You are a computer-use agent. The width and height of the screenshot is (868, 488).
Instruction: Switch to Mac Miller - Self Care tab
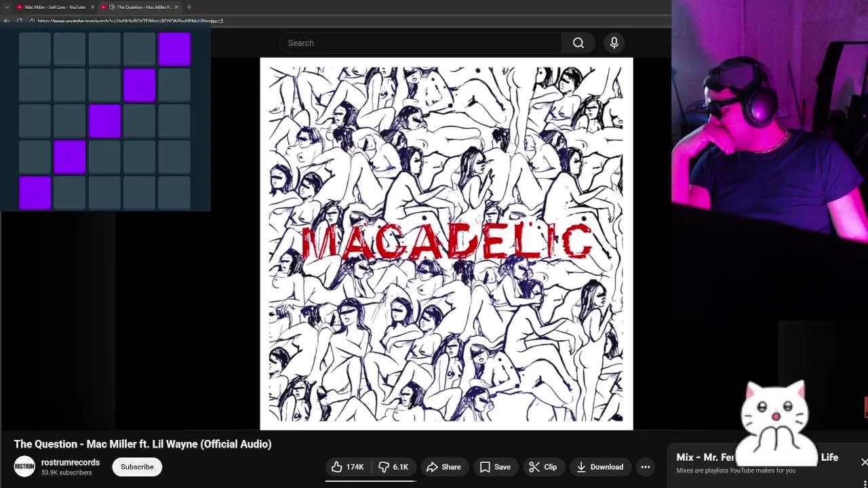54,7
